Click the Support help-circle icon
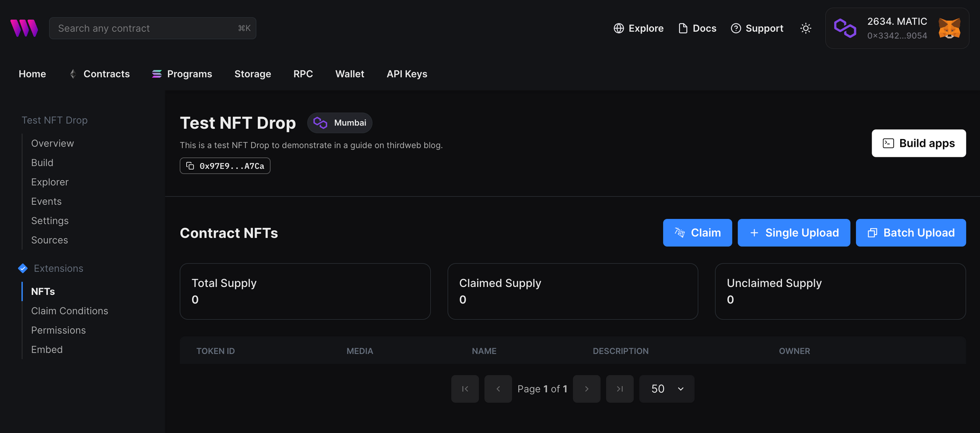The image size is (980, 433). [x=736, y=28]
